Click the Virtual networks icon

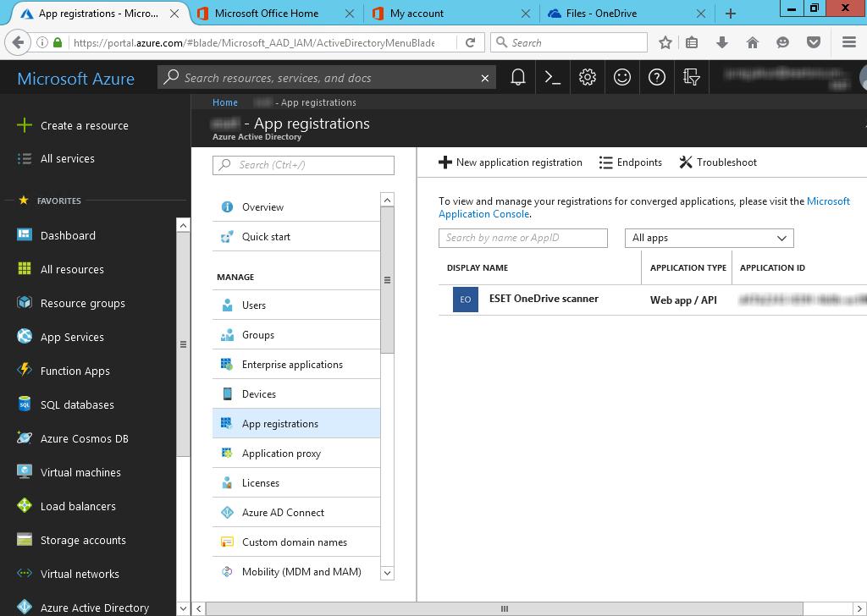pos(25,573)
